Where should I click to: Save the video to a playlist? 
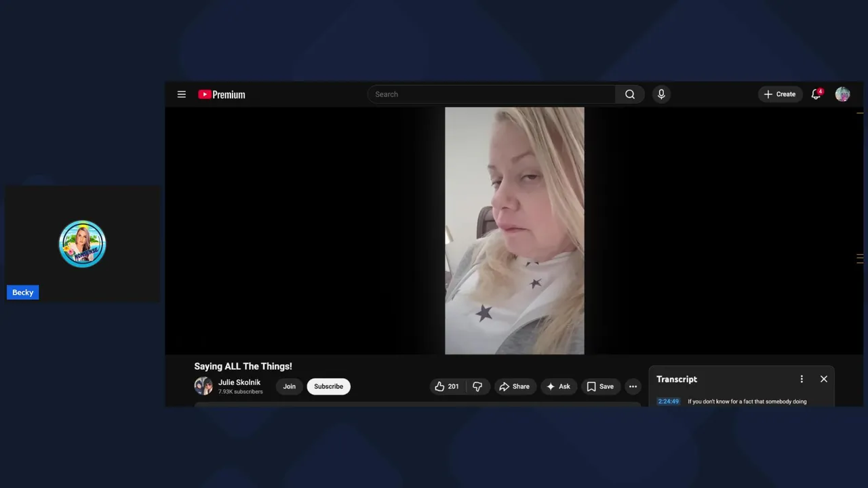tap(599, 386)
